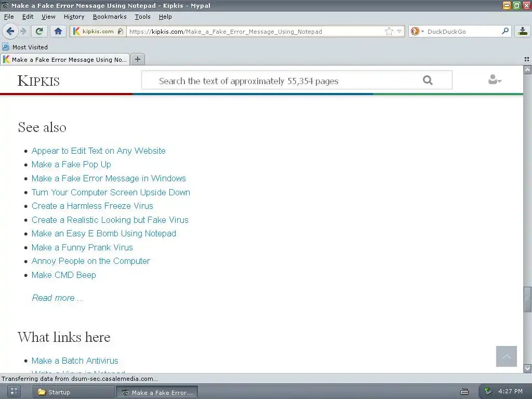
Task: Open the History menu
Action: click(x=74, y=17)
